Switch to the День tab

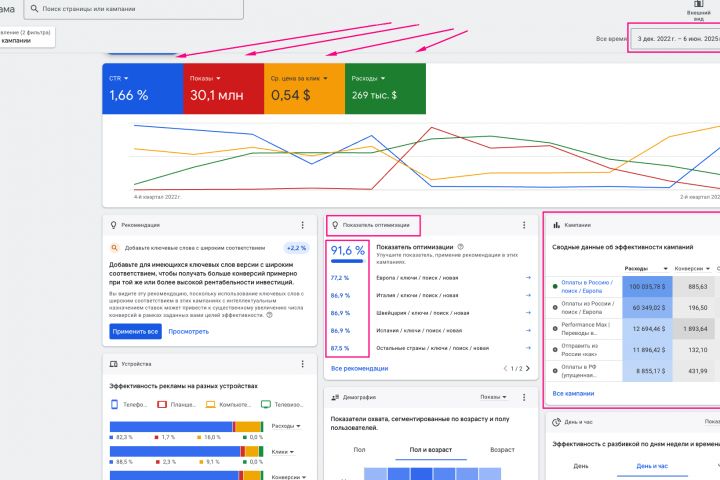pyautogui.click(x=580, y=466)
